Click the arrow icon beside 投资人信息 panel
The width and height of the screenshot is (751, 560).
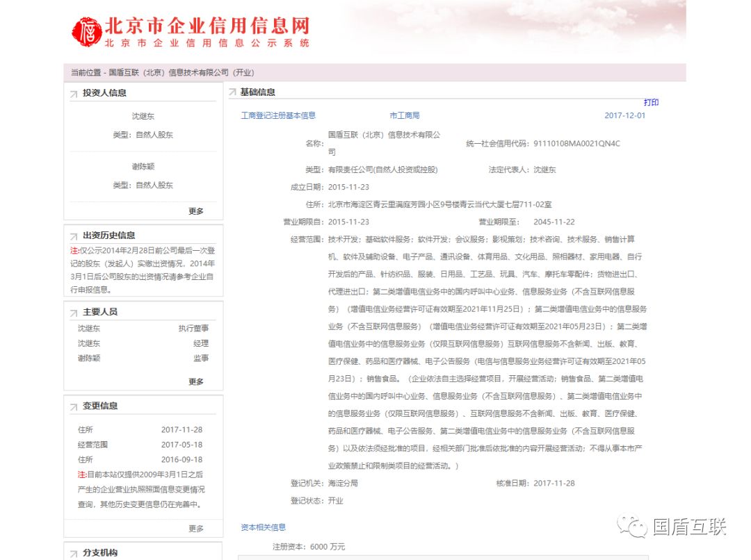pyautogui.click(x=74, y=92)
